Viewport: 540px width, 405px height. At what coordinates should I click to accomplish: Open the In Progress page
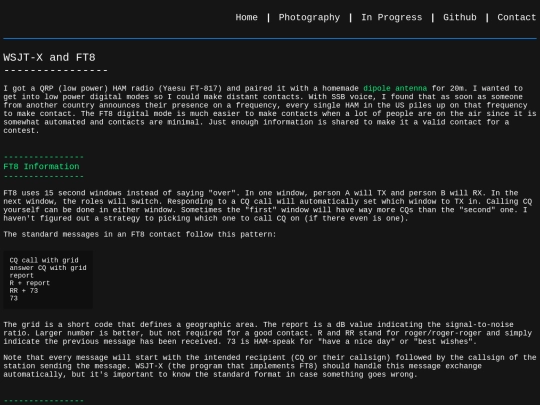(x=391, y=17)
